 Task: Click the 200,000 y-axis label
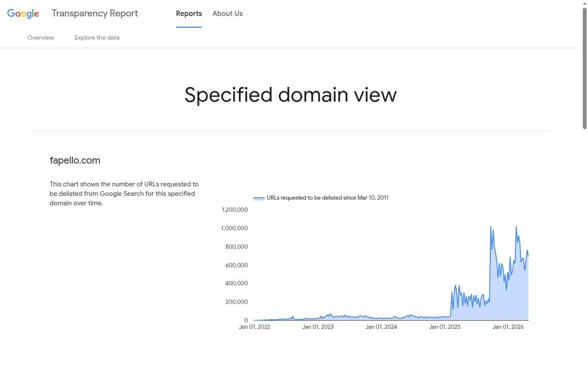point(237,302)
